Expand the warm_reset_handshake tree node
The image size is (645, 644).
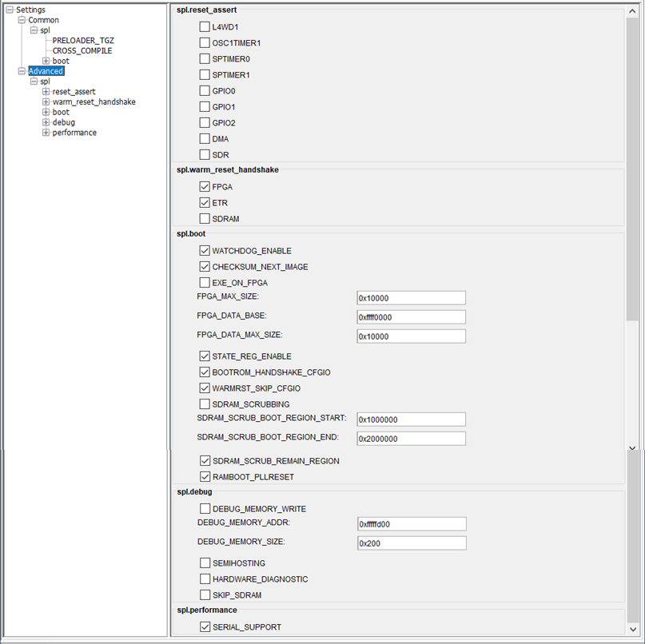point(46,102)
